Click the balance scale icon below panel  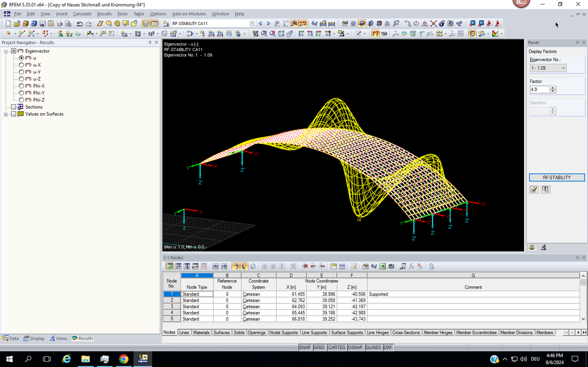[532, 247]
